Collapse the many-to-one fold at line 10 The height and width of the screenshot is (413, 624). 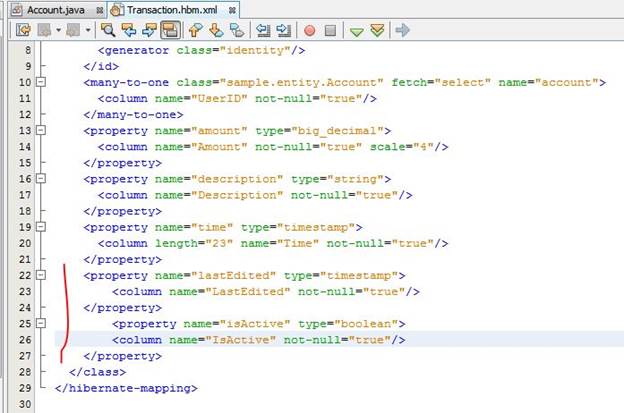tap(41, 82)
